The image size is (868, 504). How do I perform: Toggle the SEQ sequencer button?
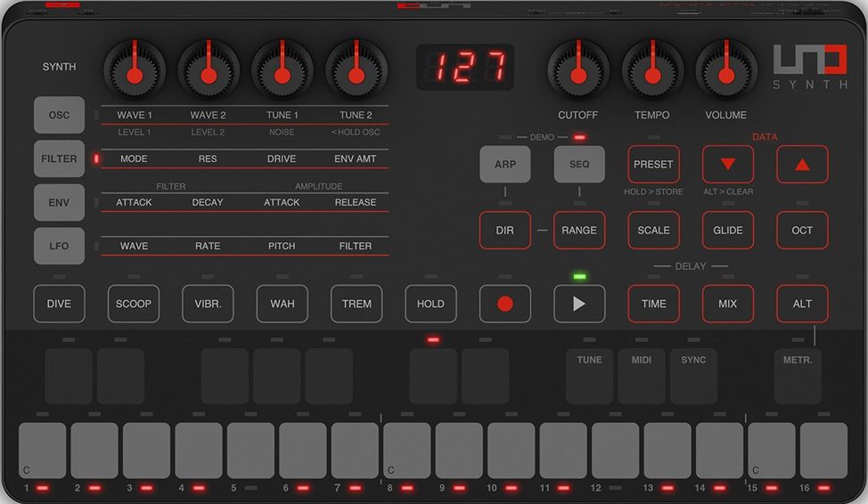tap(579, 165)
